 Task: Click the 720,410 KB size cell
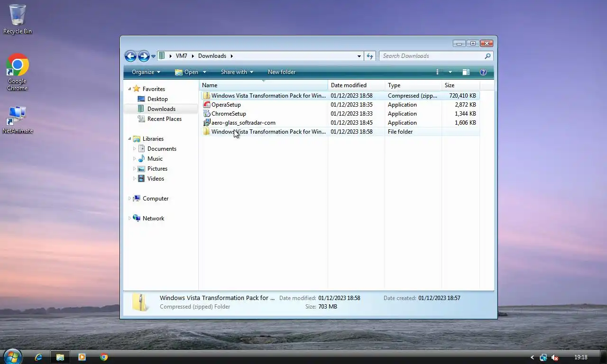pyautogui.click(x=462, y=96)
